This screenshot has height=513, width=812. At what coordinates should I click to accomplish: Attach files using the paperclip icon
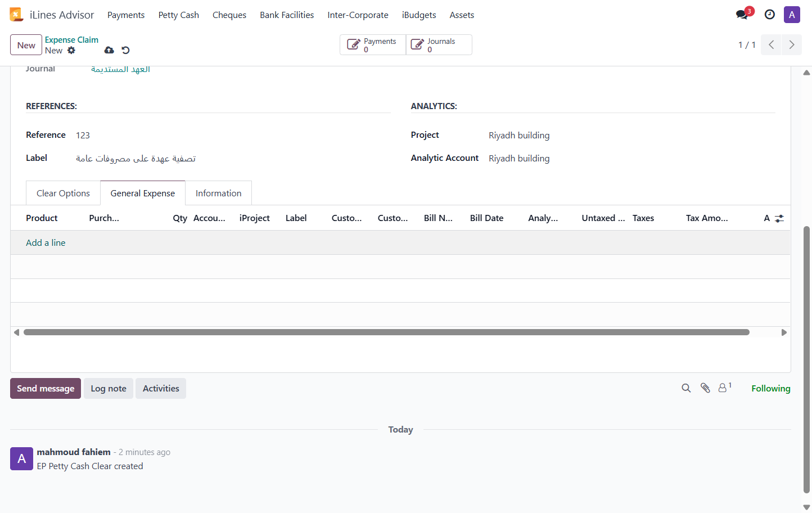705,388
